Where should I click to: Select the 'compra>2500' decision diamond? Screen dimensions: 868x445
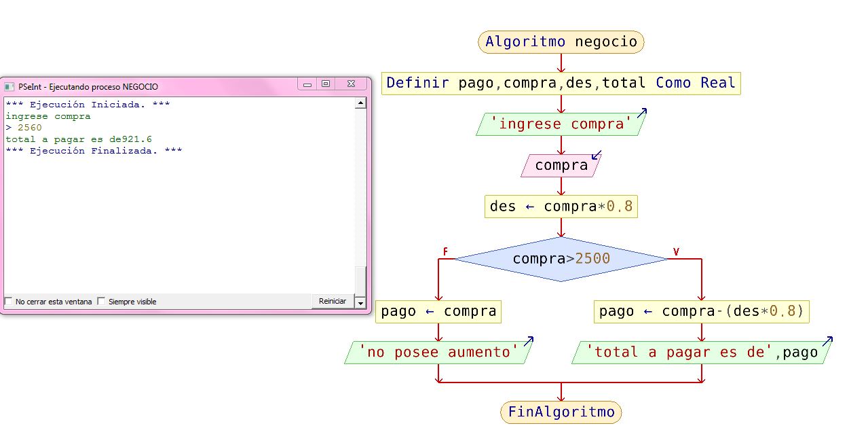561,258
